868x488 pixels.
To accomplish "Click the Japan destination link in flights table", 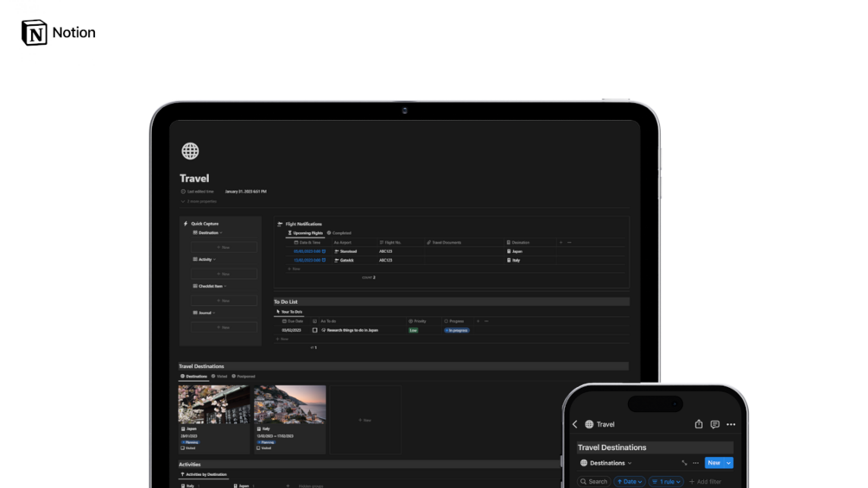I will [x=515, y=251].
